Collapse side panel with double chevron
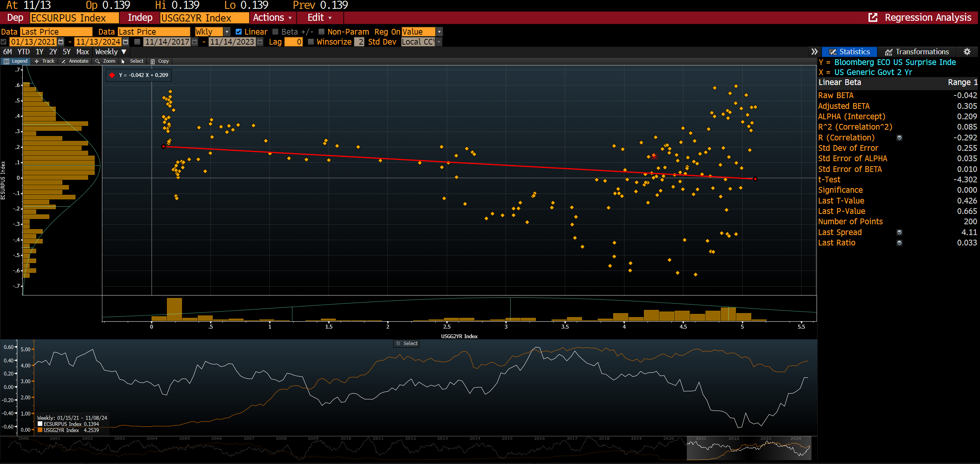980x464 pixels. coord(814,52)
